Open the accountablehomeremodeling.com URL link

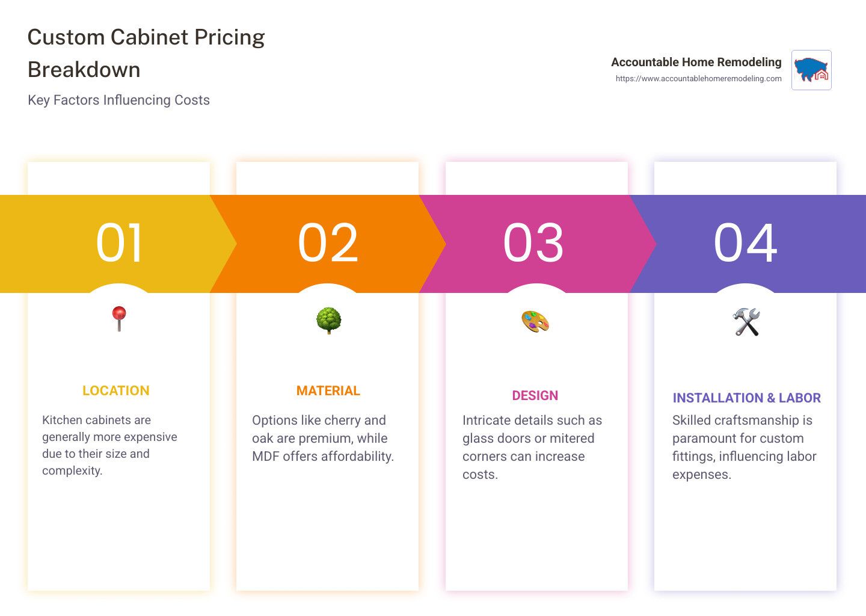pyautogui.click(x=698, y=78)
